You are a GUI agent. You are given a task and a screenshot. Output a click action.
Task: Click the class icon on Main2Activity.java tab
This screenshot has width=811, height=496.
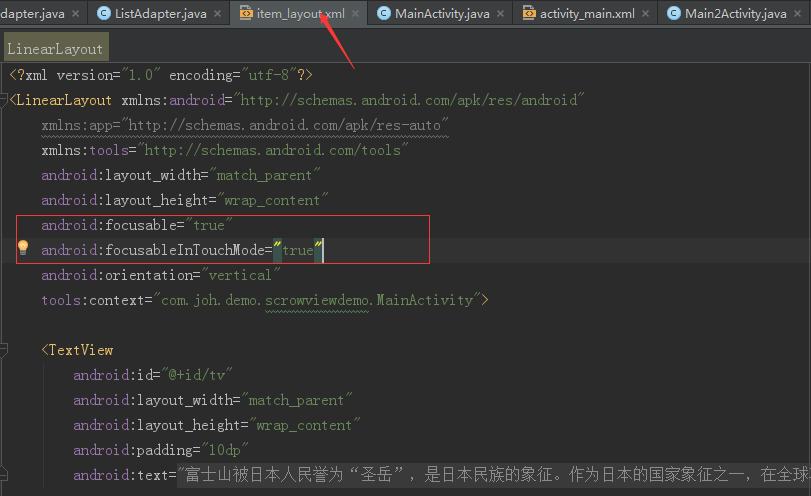[x=674, y=13]
